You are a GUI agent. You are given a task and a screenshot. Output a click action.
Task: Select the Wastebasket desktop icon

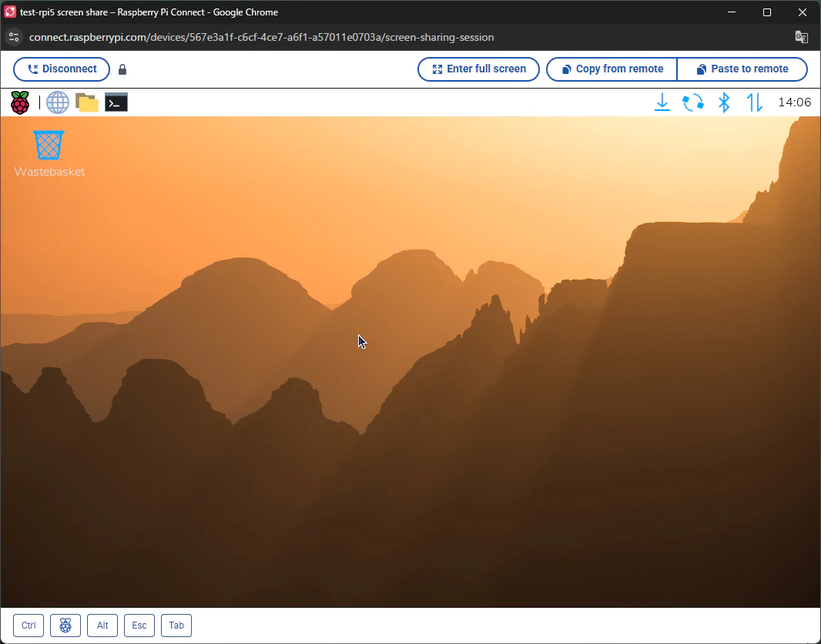[49, 154]
